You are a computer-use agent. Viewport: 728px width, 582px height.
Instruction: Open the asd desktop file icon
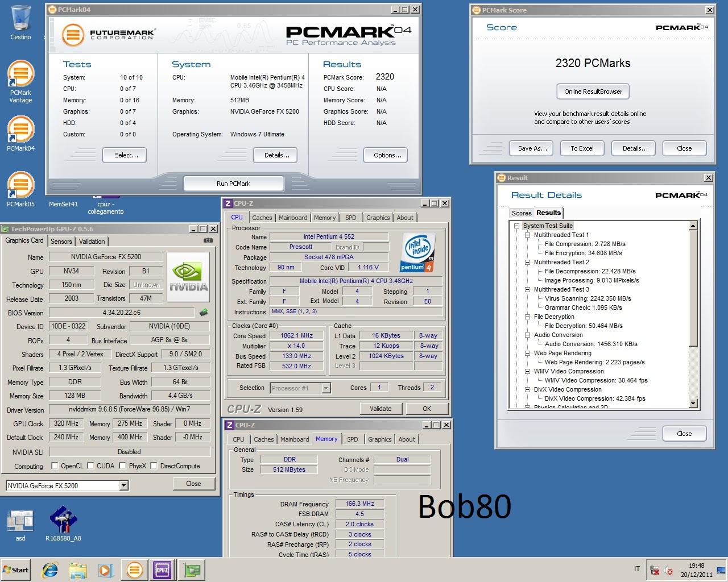[20, 524]
